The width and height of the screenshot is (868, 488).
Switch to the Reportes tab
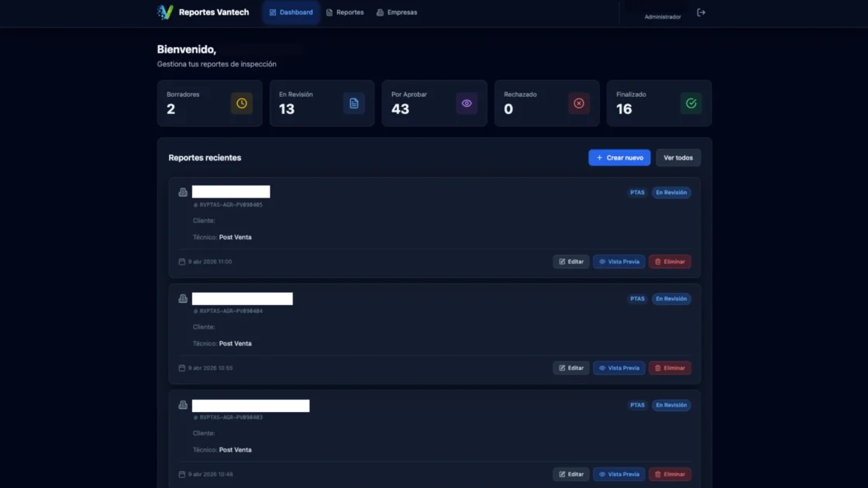click(x=345, y=12)
